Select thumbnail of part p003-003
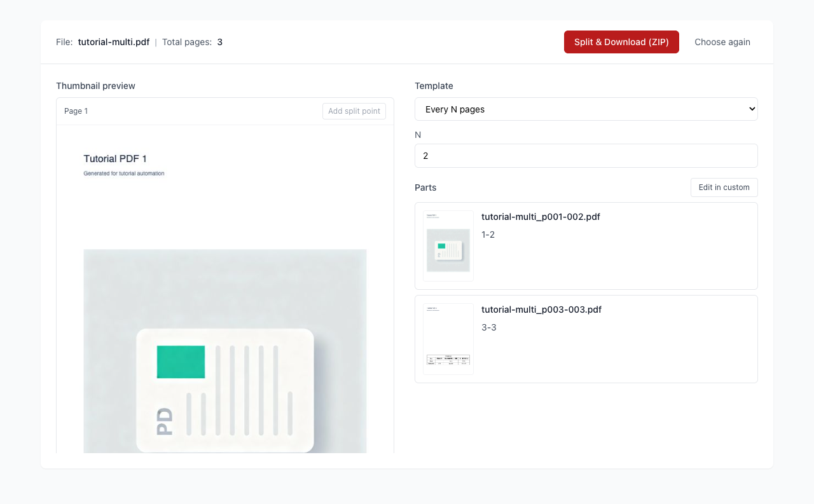This screenshot has height=504, width=814. click(448, 339)
